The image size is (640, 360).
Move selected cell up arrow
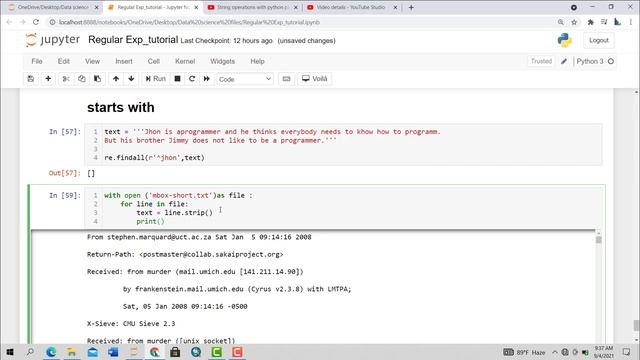pyautogui.click(x=116, y=79)
